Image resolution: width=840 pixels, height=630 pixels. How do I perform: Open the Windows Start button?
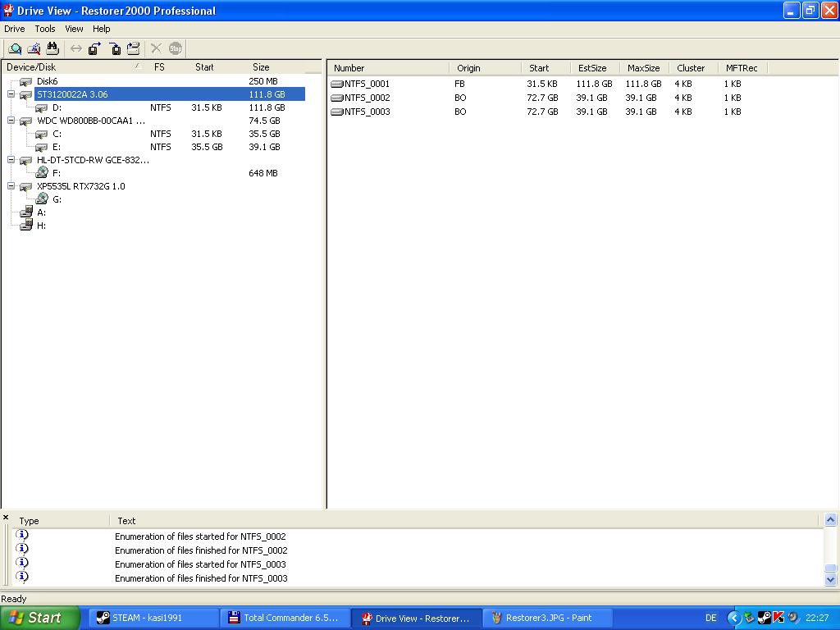pyautogui.click(x=39, y=618)
